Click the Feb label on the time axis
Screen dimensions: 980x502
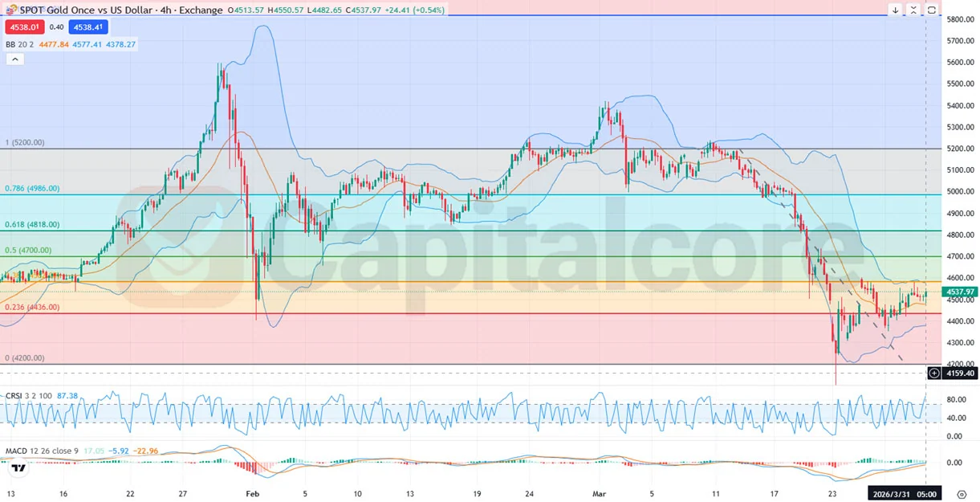click(253, 494)
